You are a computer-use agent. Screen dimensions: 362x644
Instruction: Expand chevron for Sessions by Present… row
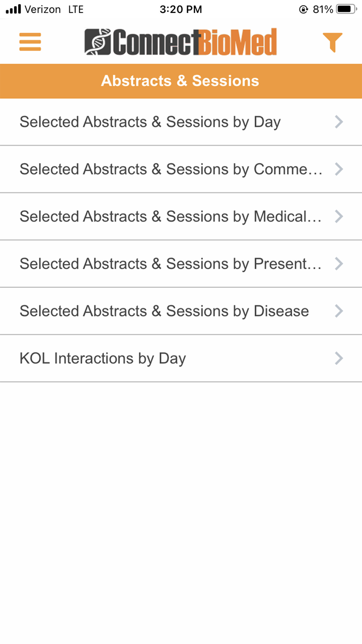click(x=339, y=264)
